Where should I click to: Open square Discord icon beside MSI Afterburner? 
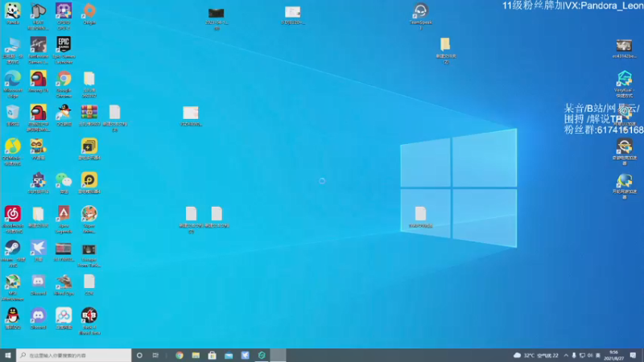pyautogui.click(x=38, y=285)
